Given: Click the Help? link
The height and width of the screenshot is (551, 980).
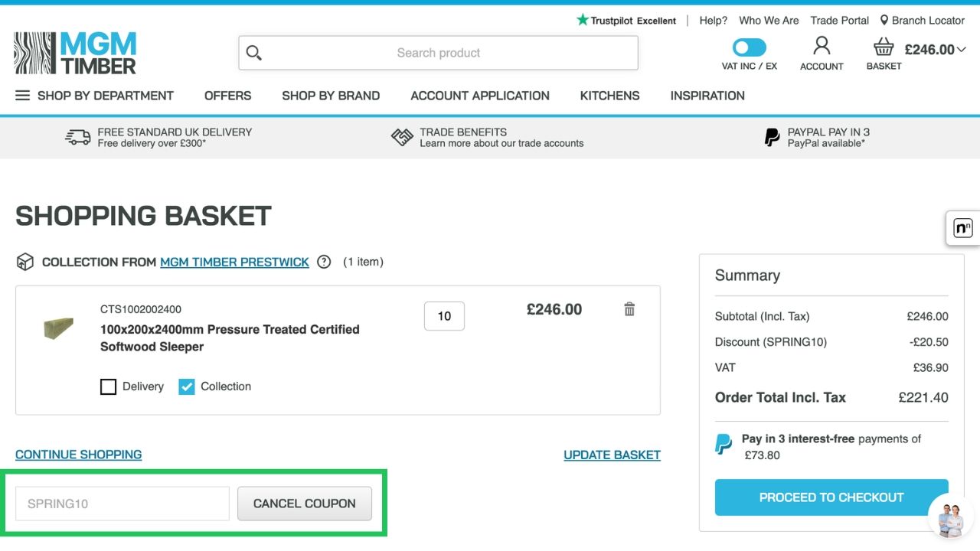Looking at the screenshot, I should pyautogui.click(x=714, y=21).
